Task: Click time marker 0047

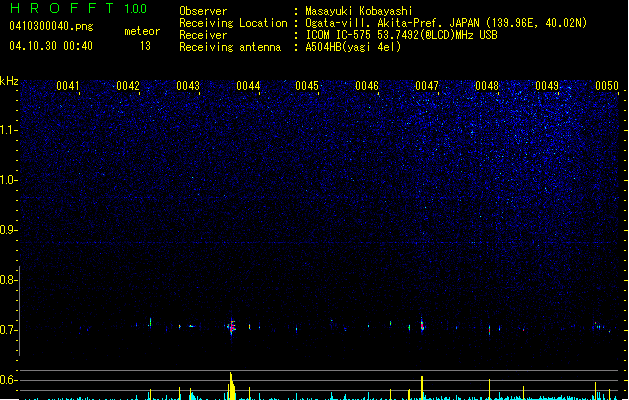Action: [427, 86]
